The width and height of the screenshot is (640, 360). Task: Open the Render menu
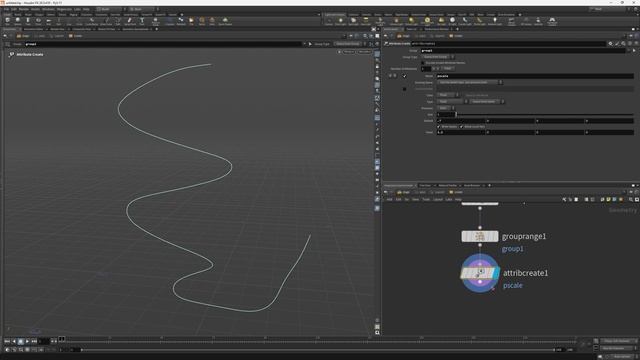24,9
